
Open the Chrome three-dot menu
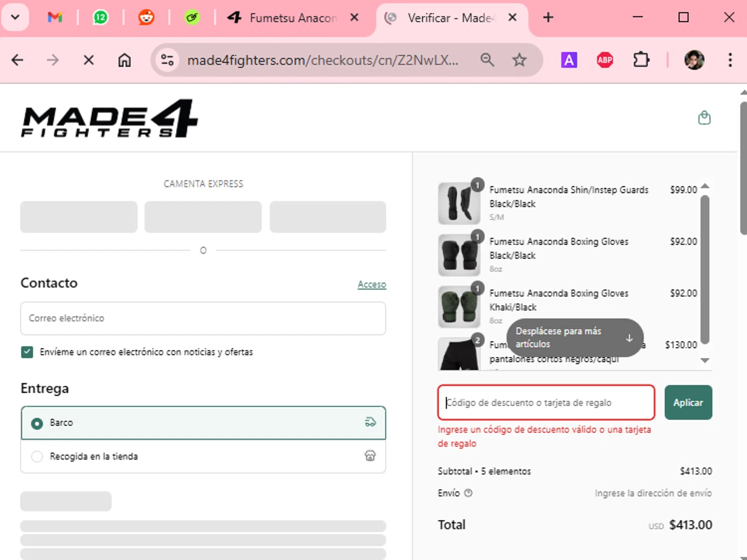point(730,60)
